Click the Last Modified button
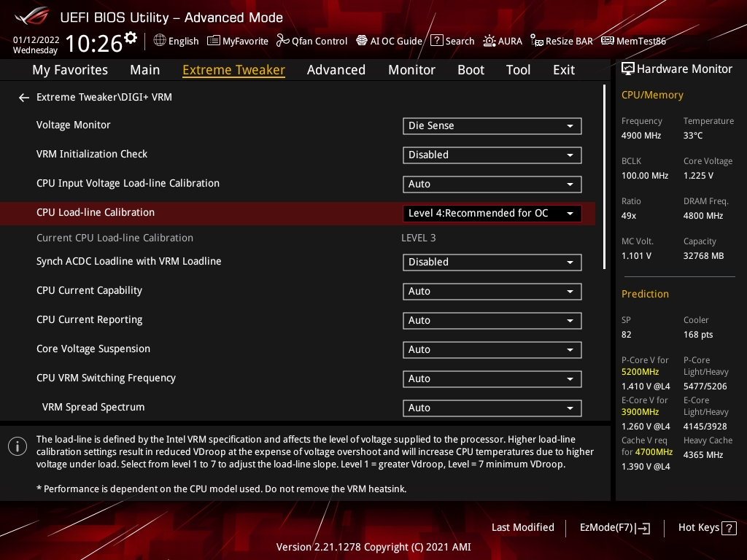This screenshot has width=747, height=560. pos(522,528)
